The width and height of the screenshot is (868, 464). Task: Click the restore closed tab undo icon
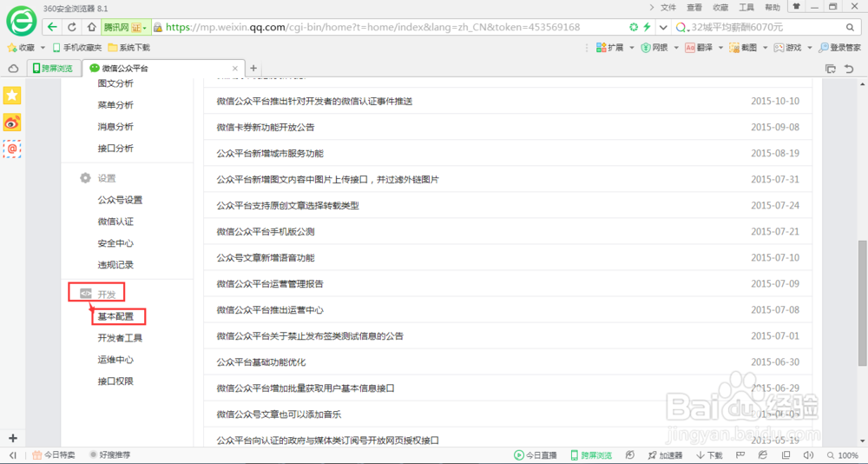click(849, 69)
